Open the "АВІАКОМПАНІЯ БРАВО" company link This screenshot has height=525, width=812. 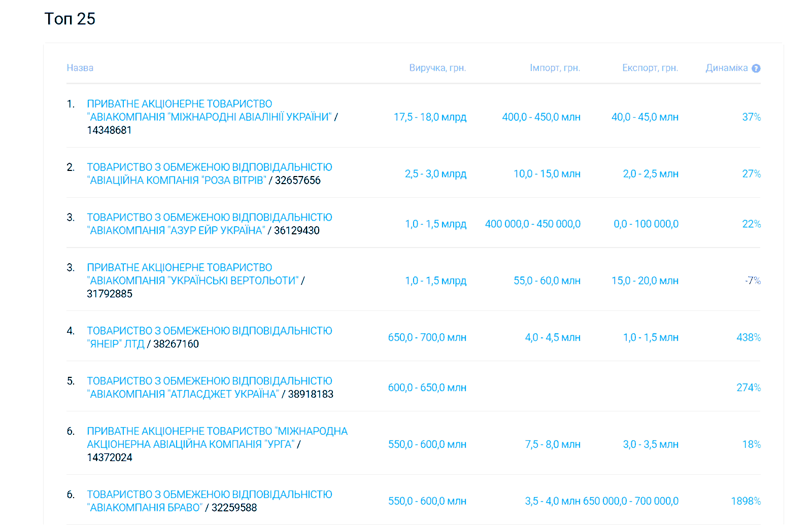pyautogui.click(x=210, y=501)
